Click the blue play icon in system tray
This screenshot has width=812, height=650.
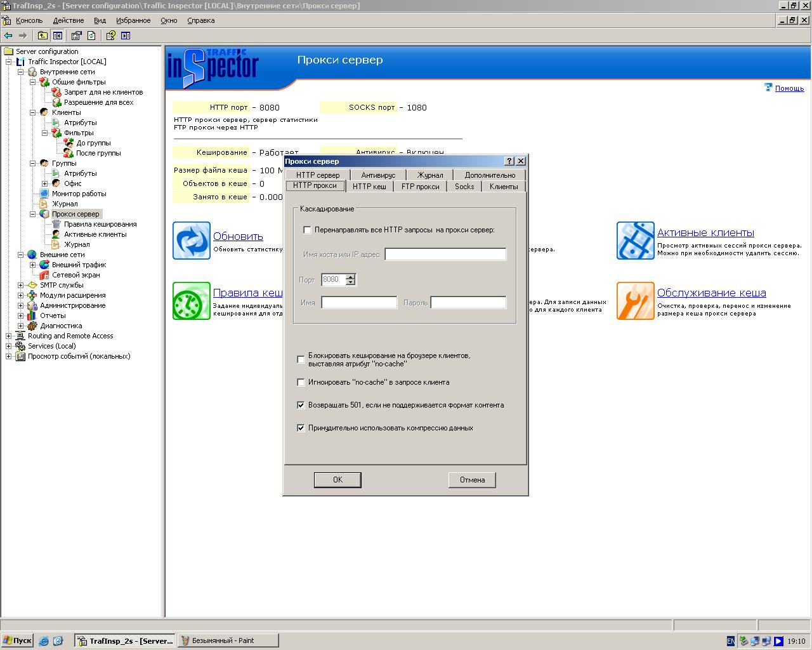[x=778, y=641]
